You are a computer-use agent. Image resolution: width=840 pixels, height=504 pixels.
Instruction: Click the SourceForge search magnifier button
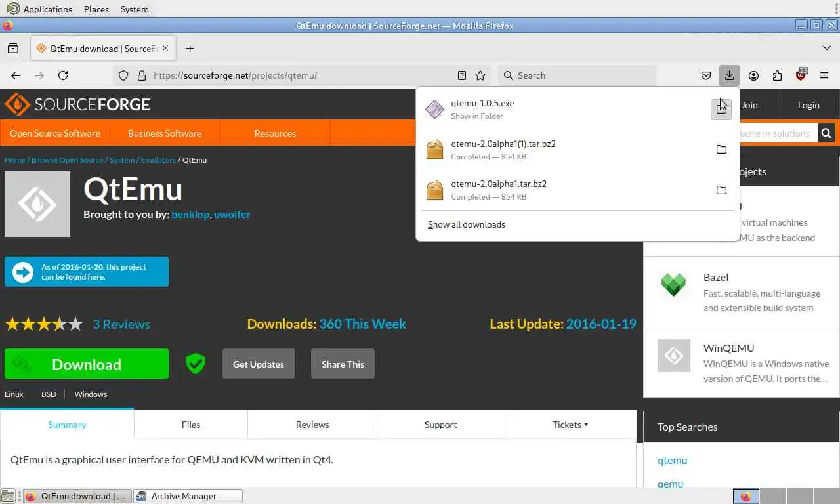click(826, 133)
